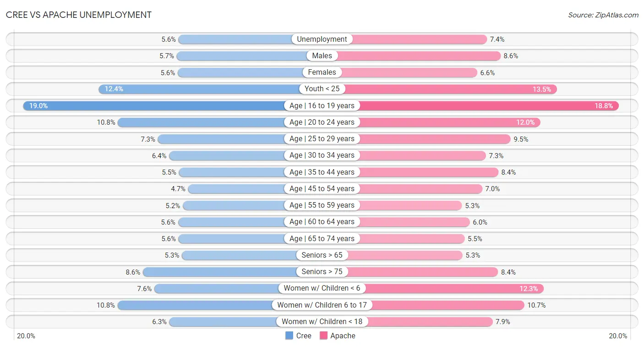Select the Seniors > 75 label

[322, 272]
